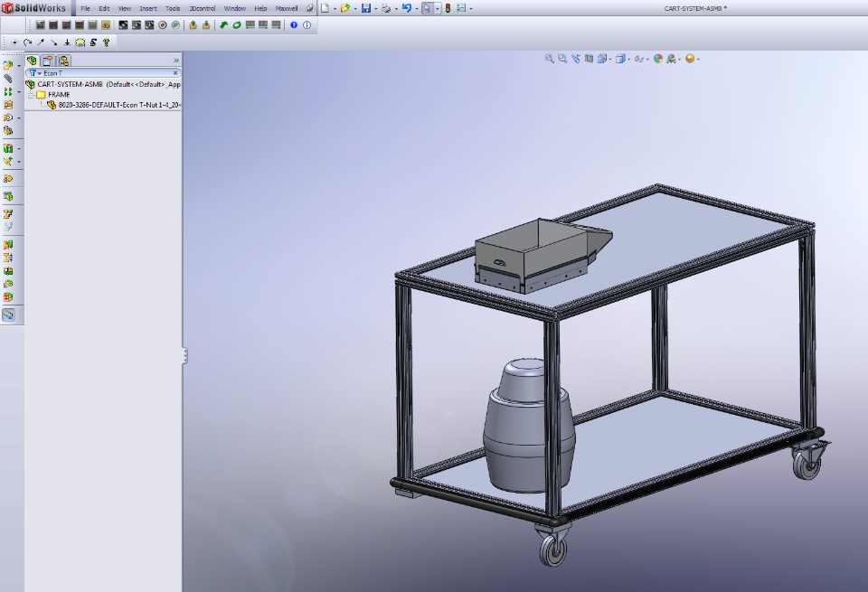Expand the Open file dropdown arrow
Screen dimensions: 868x592
click(355, 9)
